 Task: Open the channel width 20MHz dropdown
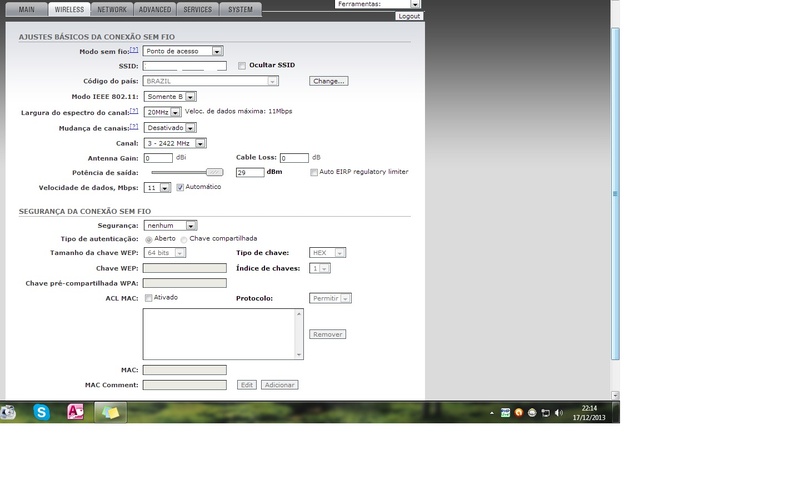click(162, 112)
